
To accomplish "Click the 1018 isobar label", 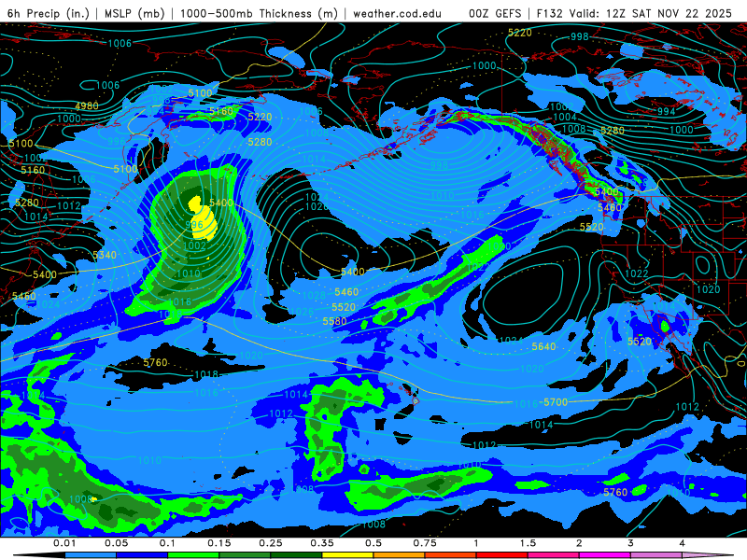I will point(206,375).
